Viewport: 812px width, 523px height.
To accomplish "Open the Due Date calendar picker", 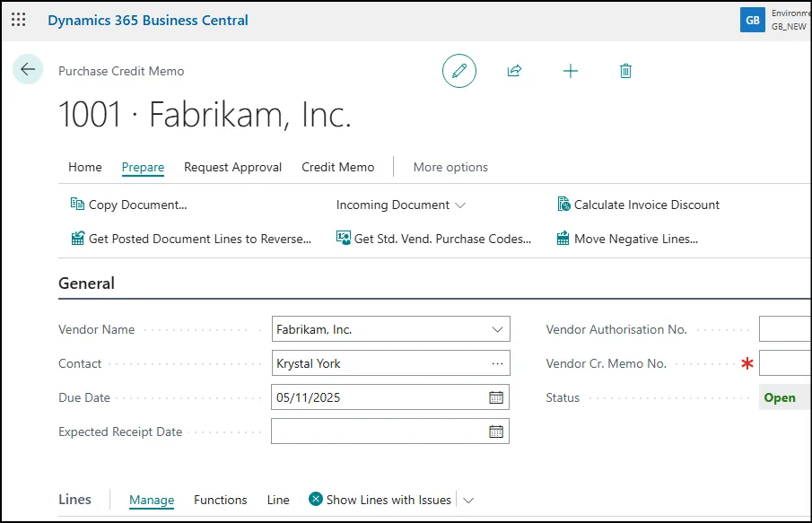I will (x=496, y=397).
